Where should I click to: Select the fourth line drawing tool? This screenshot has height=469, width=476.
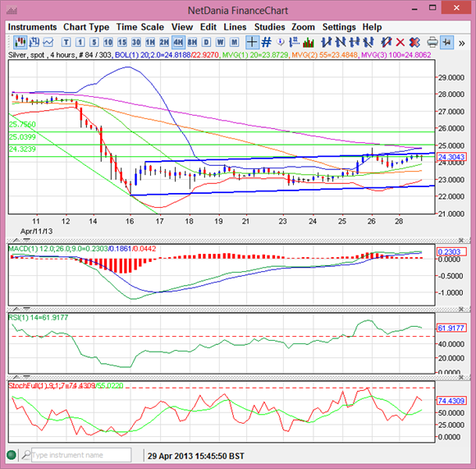(368, 42)
